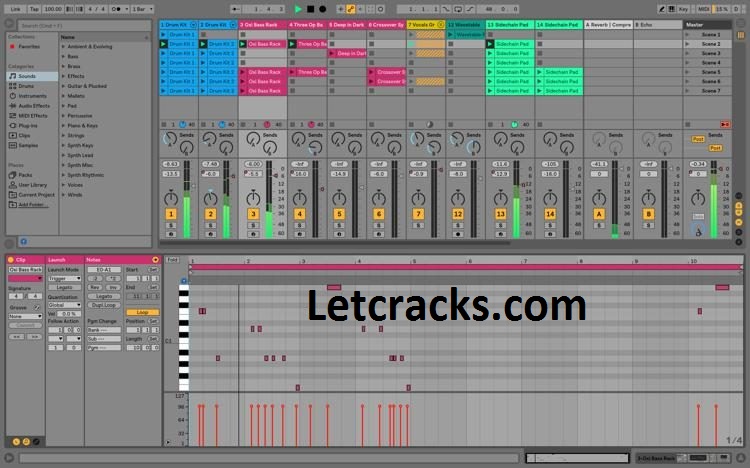
Task: Open the Audio Effects category
Action: pos(33,106)
